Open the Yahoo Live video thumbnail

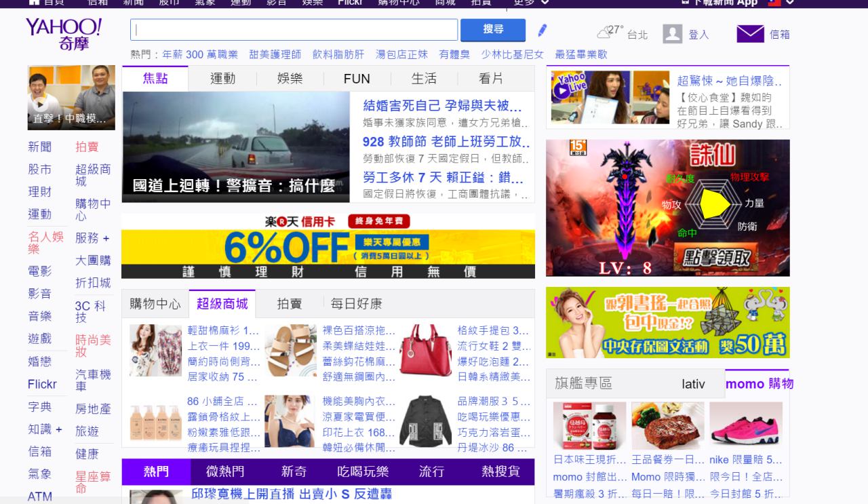610,96
